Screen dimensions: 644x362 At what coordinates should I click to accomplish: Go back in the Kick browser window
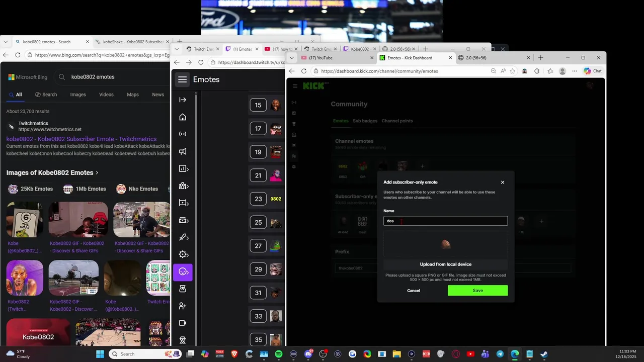coord(292,71)
